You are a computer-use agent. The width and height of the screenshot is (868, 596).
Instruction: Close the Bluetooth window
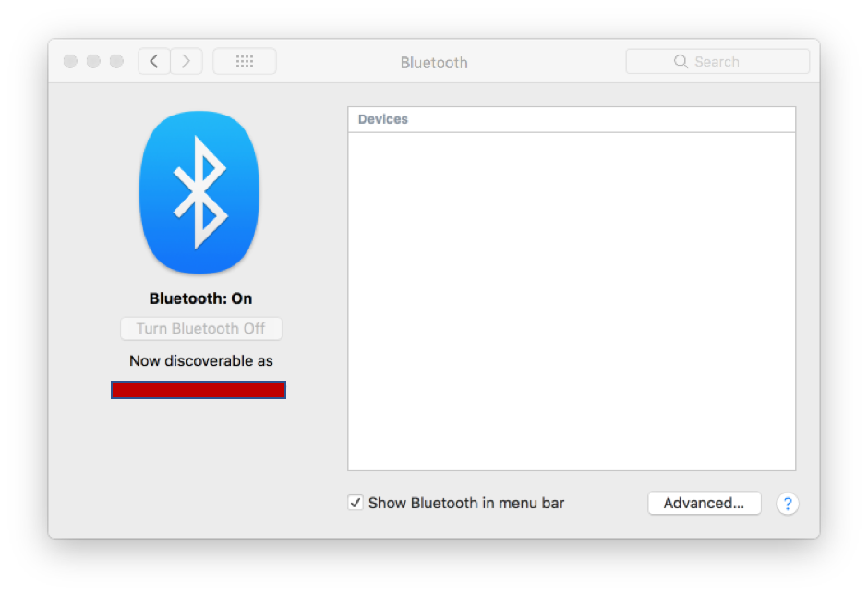[70, 61]
